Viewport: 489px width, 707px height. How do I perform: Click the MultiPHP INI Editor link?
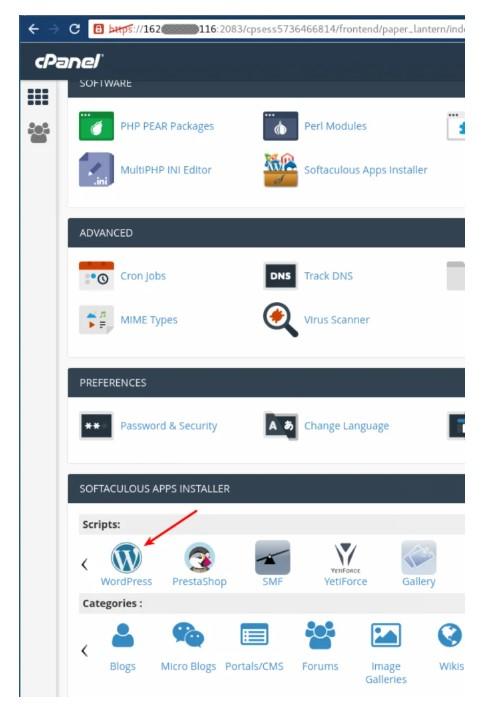tap(166, 170)
